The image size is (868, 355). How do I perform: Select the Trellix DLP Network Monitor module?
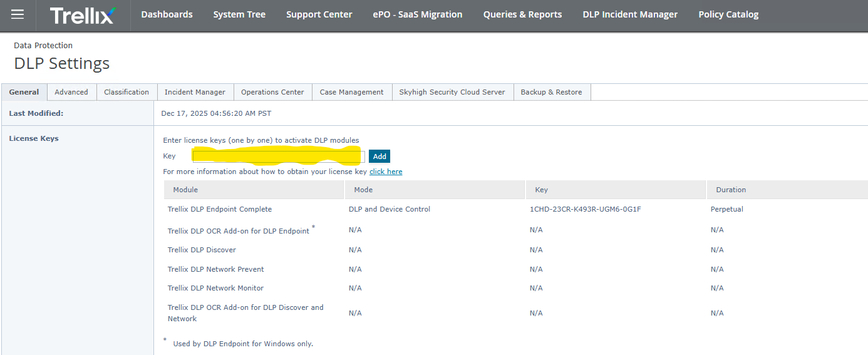(215, 288)
